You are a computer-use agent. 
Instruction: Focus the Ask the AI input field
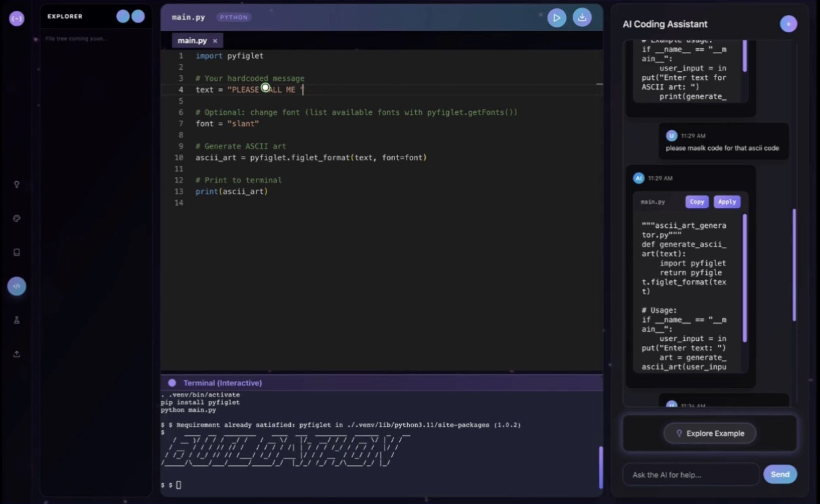click(x=691, y=474)
